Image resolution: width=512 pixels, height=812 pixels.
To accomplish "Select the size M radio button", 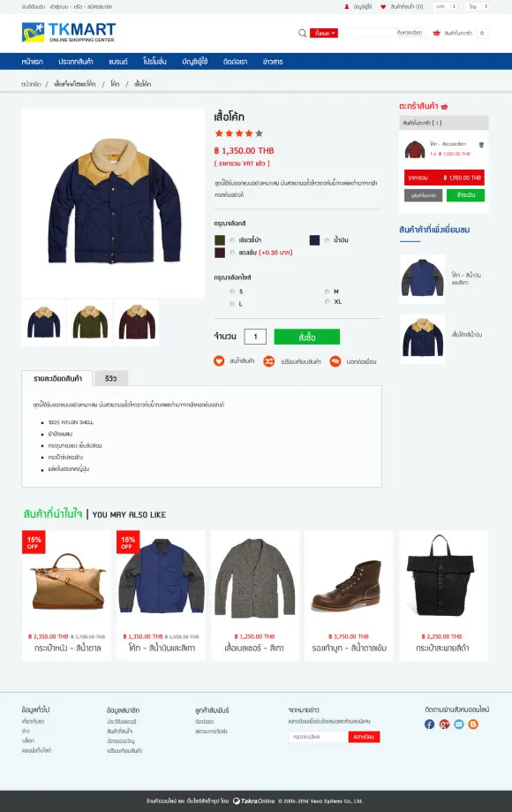I will (x=327, y=292).
